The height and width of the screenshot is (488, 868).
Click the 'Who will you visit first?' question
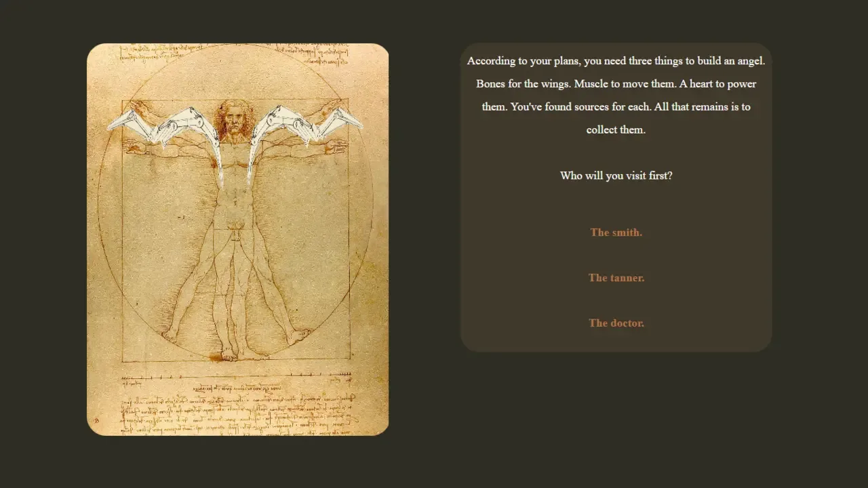click(616, 176)
